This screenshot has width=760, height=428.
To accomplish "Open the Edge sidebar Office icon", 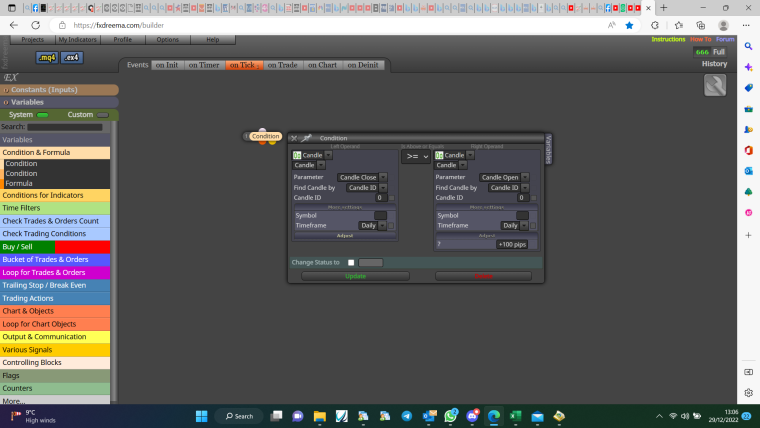I will click(x=748, y=150).
